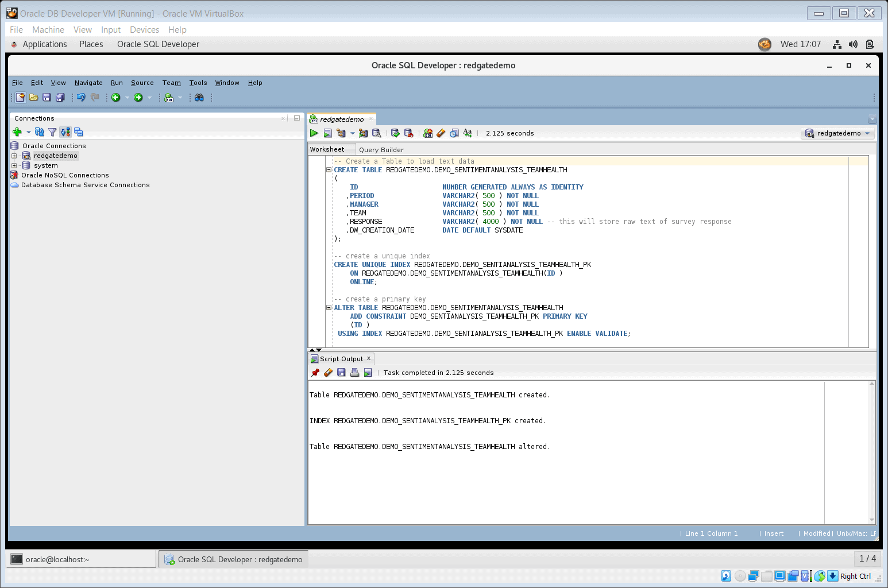Click the Save icon in main toolbar
888x588 pixels.
[47, 98]
